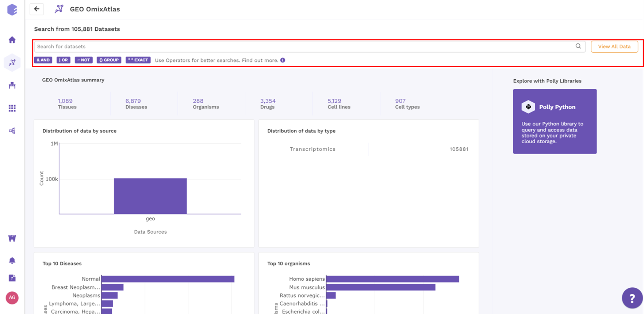Click the search magnifier icon
Viewport: 644px width, 314px height.
578,46
